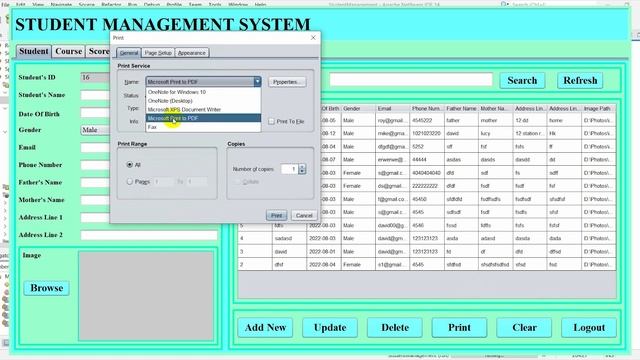Click the Add New button
640x360 pixels.
pyautogui.click(x=265, y=327)
